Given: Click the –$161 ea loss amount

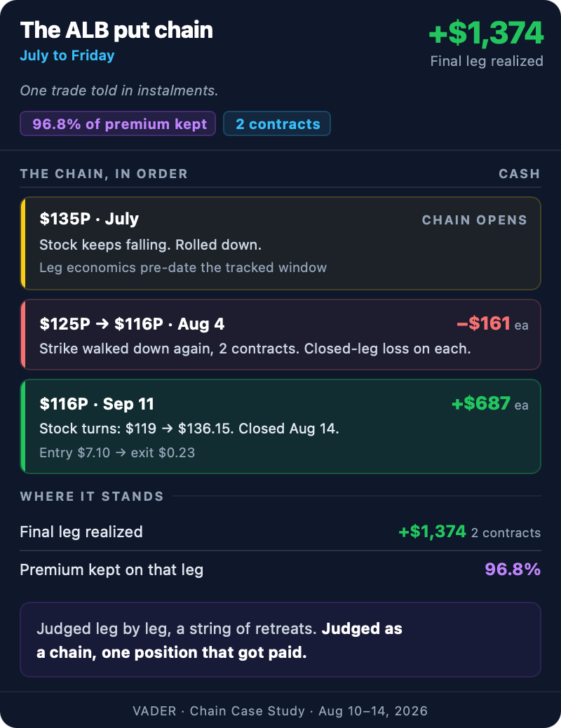Looking at the screenshot, I should tap(493, 323).
